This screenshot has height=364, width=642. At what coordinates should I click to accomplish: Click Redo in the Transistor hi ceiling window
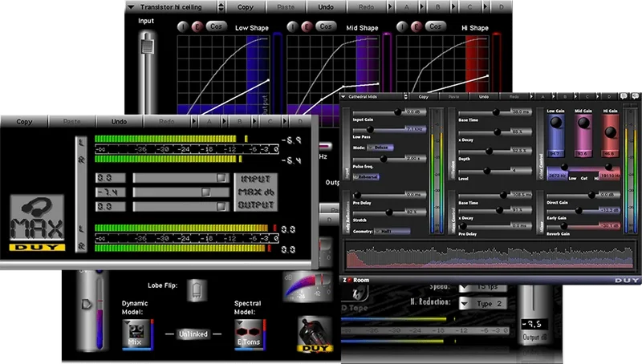click(x=366, y=7)
